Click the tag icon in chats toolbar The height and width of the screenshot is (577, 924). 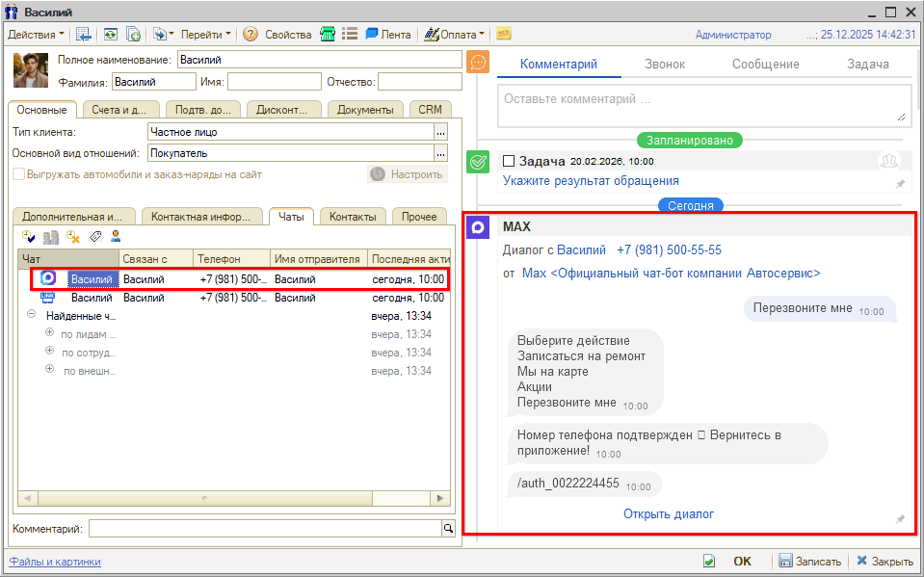coord(95,236)
